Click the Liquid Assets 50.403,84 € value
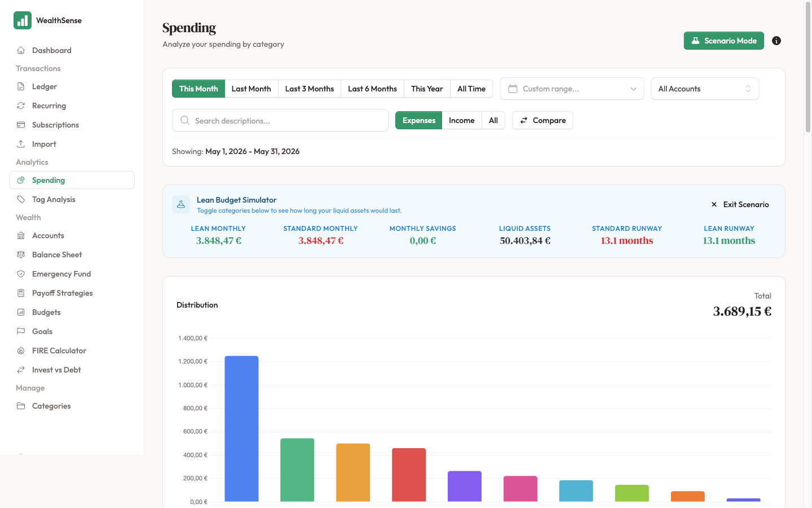 [525, 241]
